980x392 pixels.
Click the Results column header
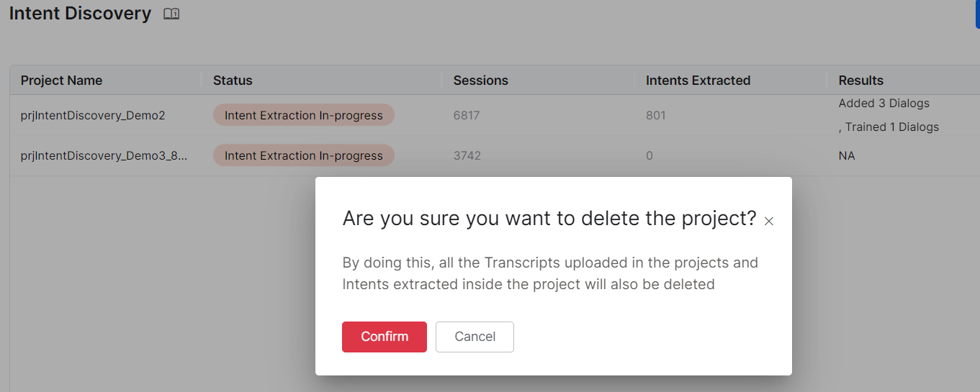[x=860, y=81]
